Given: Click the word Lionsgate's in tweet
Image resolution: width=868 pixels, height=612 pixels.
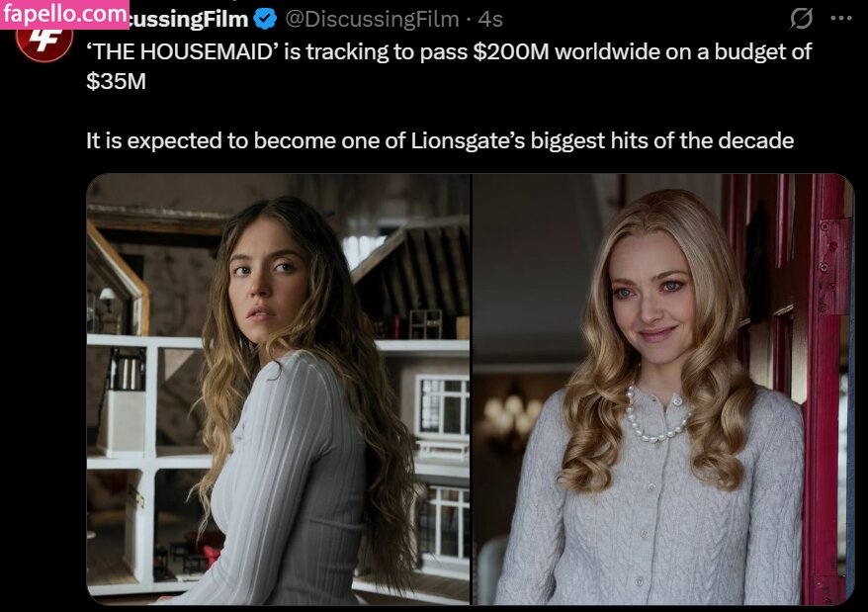Looking at the screenshot, I should tap(468, 140).
